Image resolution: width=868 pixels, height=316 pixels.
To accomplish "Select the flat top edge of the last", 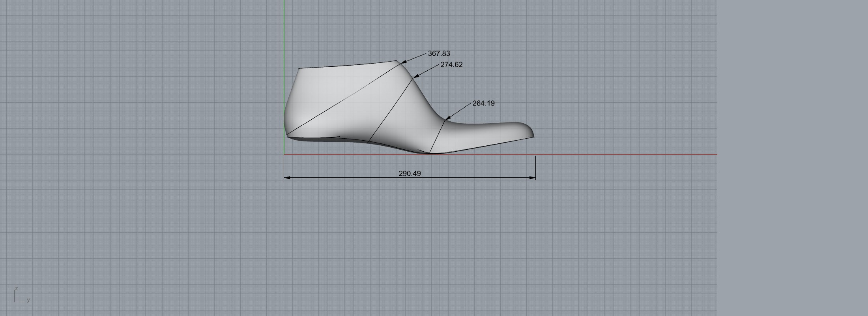I will 347,65.
